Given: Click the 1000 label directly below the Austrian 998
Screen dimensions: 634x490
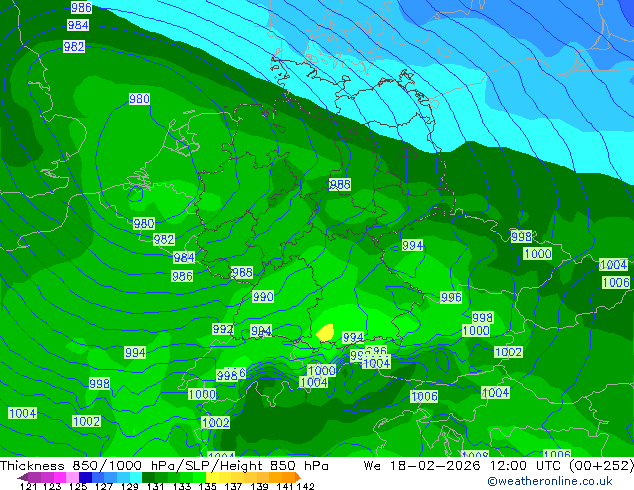Looking at the screenshot, I should coord(476,330).
